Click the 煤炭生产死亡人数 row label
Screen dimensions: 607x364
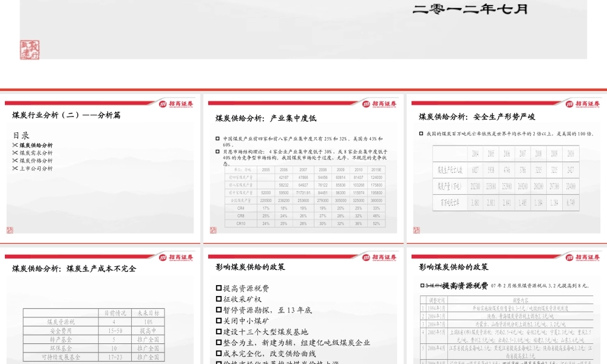[x=450, y=170]
